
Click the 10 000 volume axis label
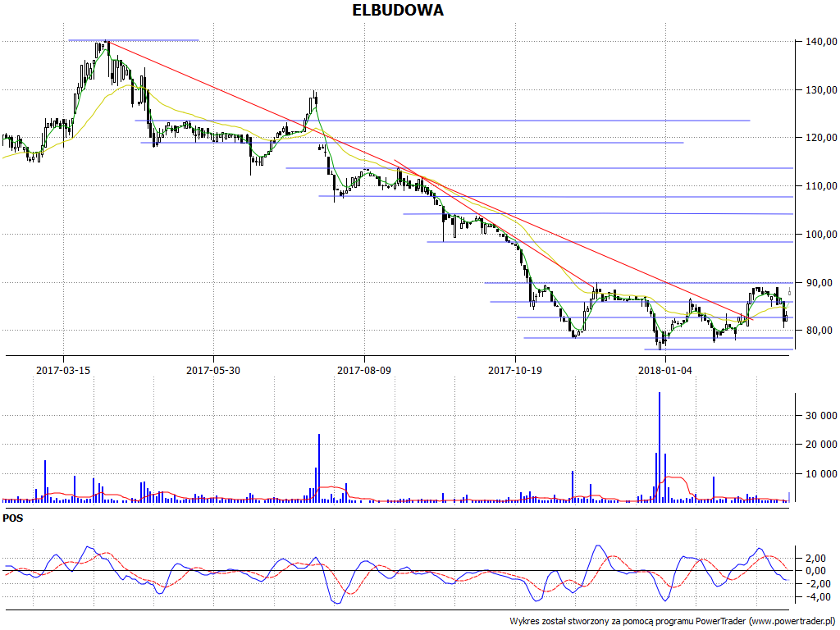821,473
